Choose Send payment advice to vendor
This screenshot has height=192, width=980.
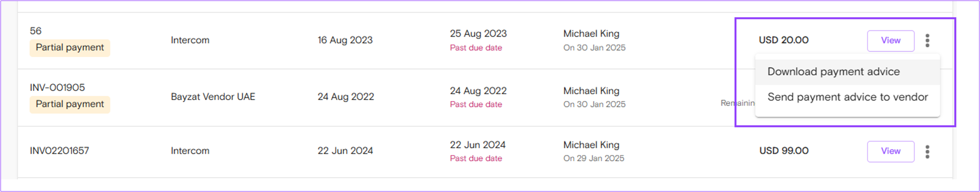pos(847,97)
